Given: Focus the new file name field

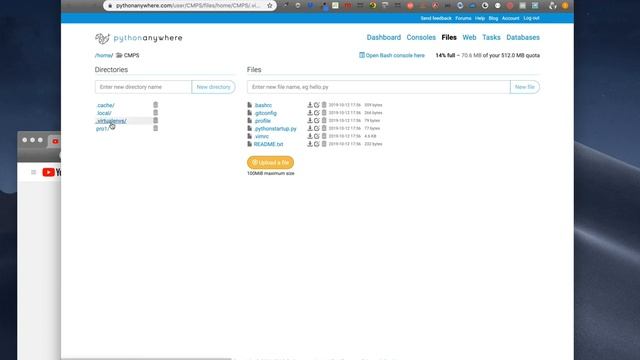Looking at the screenshot, I should [378, 87].
